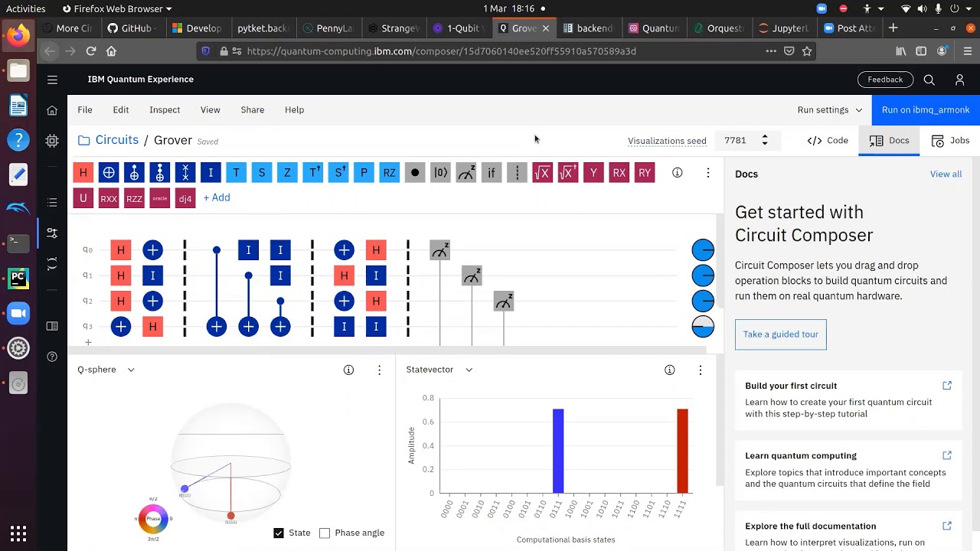Select the S gate in the palette
The image size is (980, 551).
pos(262,173)
